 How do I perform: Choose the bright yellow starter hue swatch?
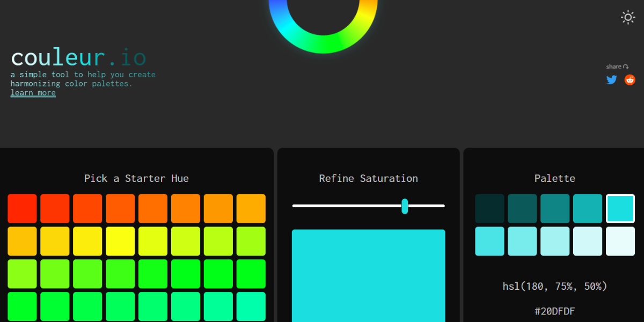pyautogui.click(x=120, y=241)
